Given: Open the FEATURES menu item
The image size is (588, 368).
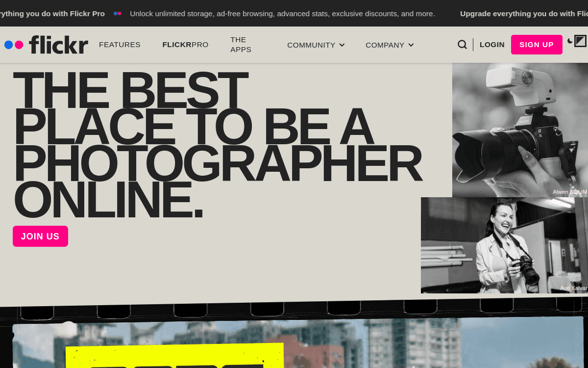Looking at the screenshot, I should (120, 44).
